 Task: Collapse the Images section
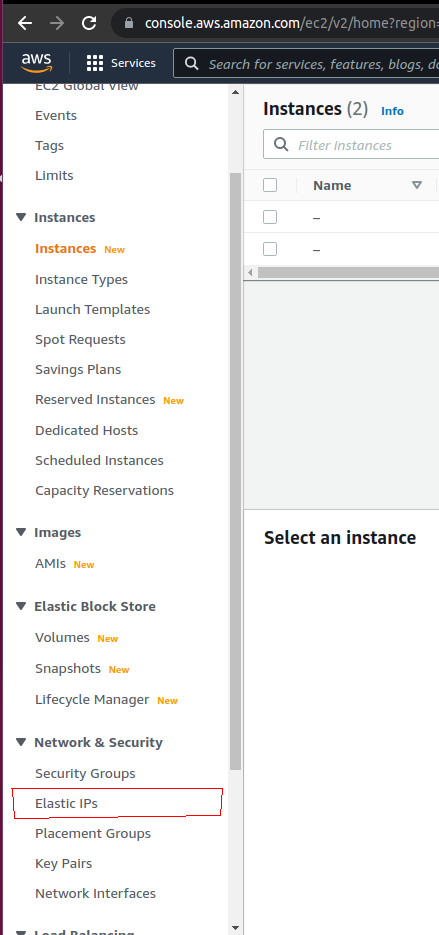point(21,532)
